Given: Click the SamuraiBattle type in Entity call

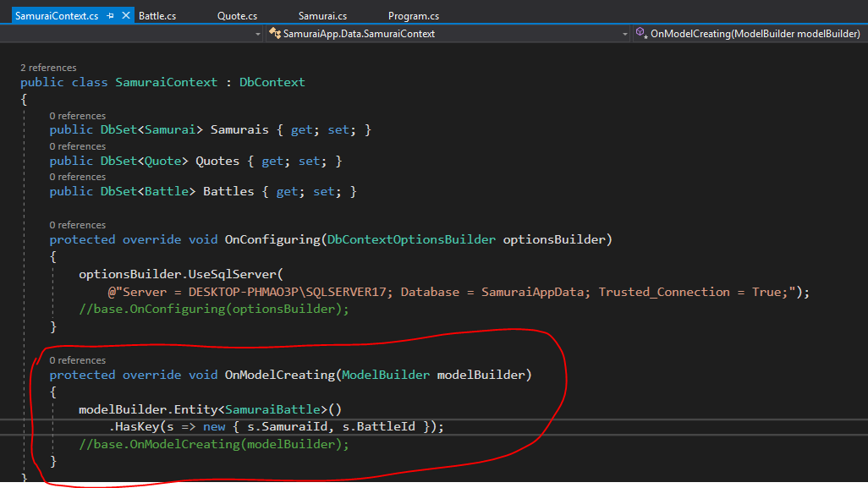Looking at the screenshot, I should click(272, 408).
